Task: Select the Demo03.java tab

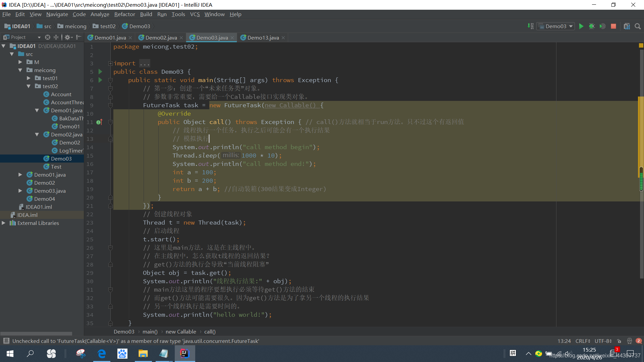Action: click(213, 38)
